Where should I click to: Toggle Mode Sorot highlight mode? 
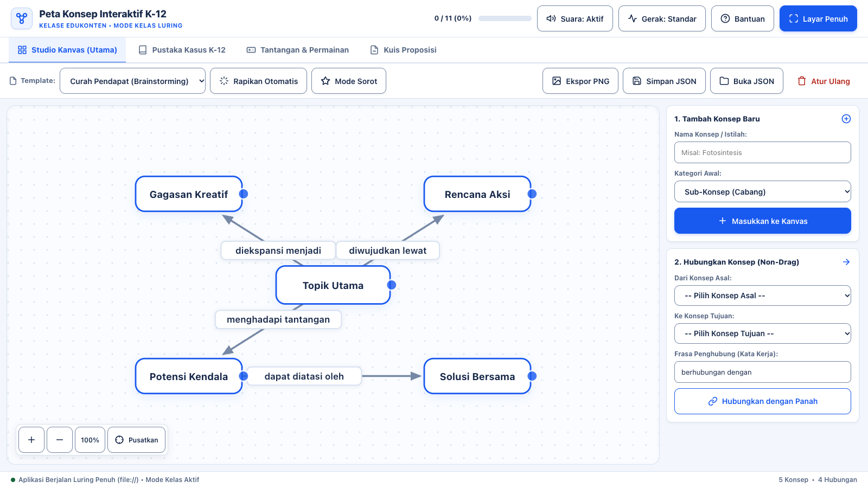pos(349,81)
